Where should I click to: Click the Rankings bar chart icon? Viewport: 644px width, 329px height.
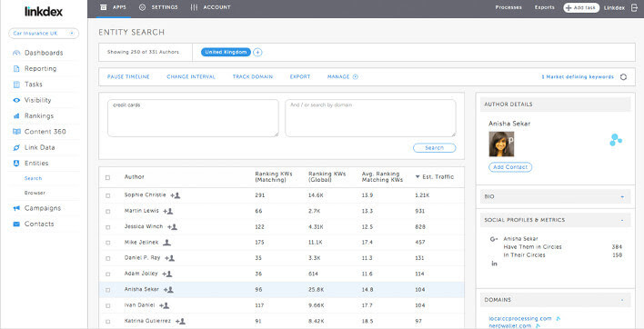pyautogui.click(x=16, y=116)
